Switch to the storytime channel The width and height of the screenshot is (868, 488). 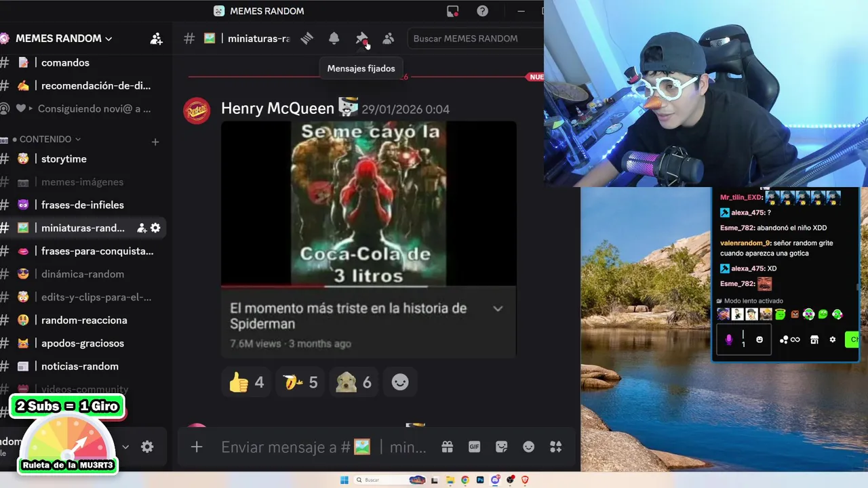click(64, 159)
